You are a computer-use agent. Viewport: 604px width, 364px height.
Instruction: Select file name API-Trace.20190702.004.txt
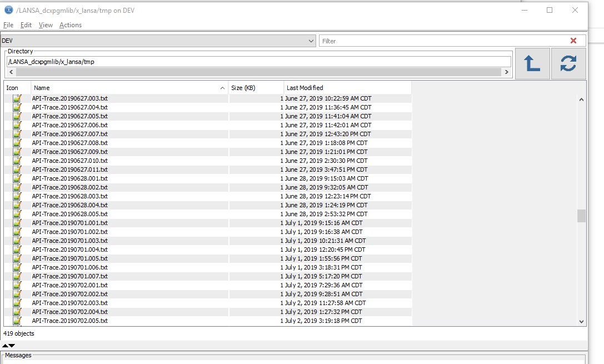pyautogui.click(x=69, y=312)
